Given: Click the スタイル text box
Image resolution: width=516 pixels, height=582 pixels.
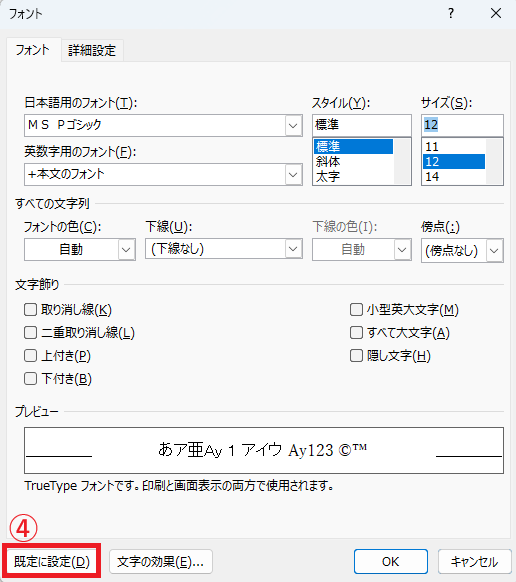Looking at the screenshot, I should pos(362,125).
